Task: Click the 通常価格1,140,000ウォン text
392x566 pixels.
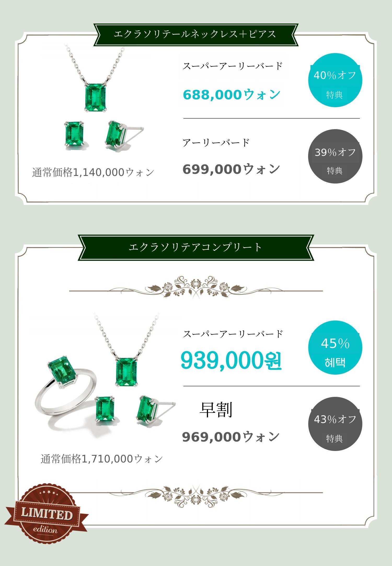Action: pyautogui.click(x=93, y=173)
